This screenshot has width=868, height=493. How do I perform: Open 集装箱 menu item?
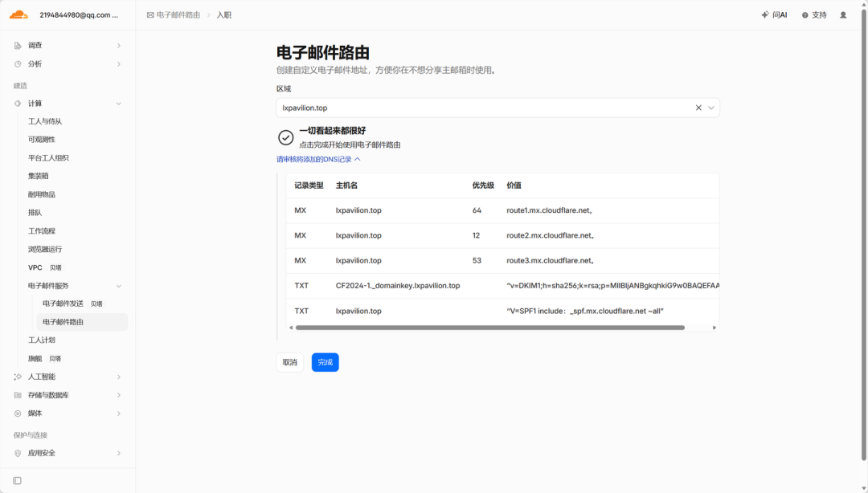pos(39,176)
